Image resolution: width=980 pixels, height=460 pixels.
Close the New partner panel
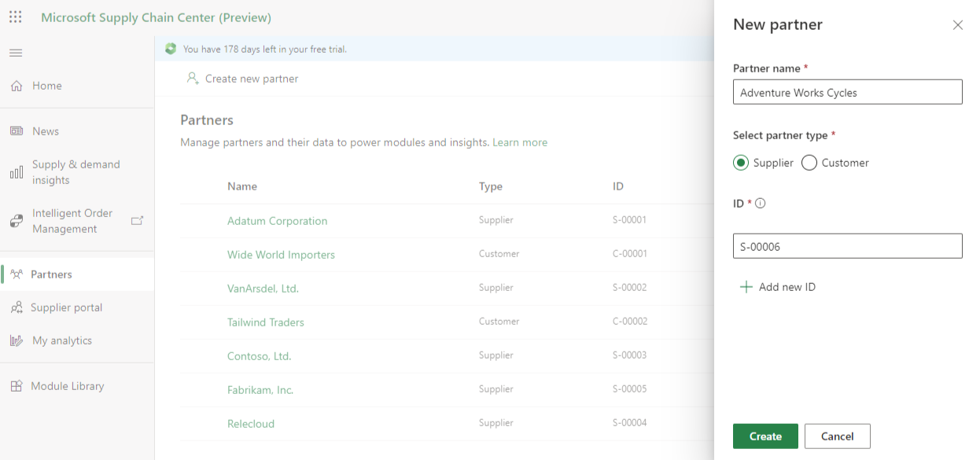[x=958, y=25]
